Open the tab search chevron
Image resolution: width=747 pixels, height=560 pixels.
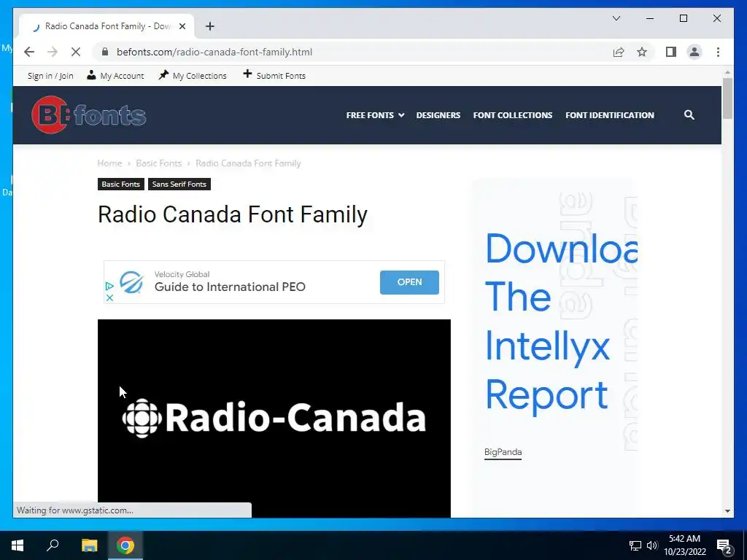pyautogui.click(x=616, y=18)
